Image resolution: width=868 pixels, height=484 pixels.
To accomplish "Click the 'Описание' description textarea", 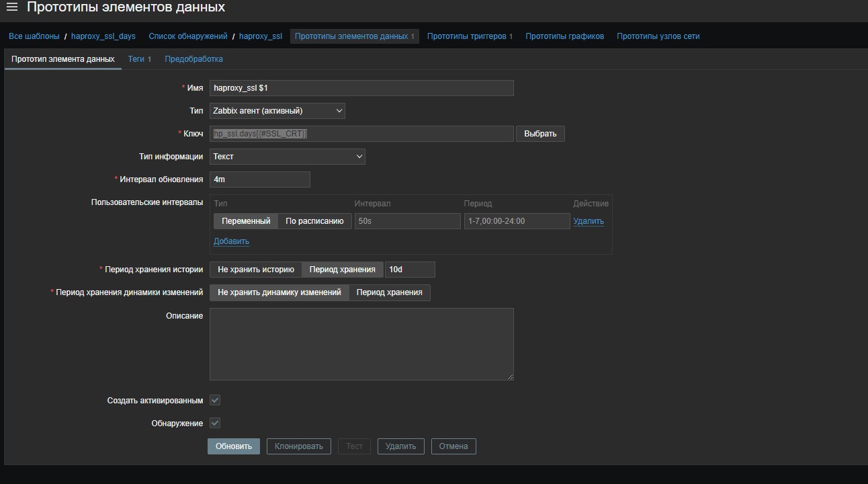I will click(x=361, y=344).
